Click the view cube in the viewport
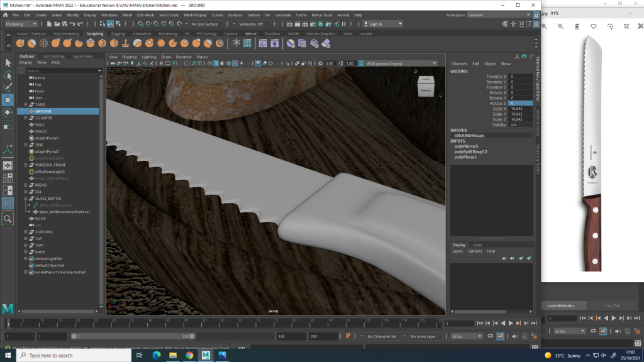Viewport: 644px width, 362px height. click(x=426, y=87)
